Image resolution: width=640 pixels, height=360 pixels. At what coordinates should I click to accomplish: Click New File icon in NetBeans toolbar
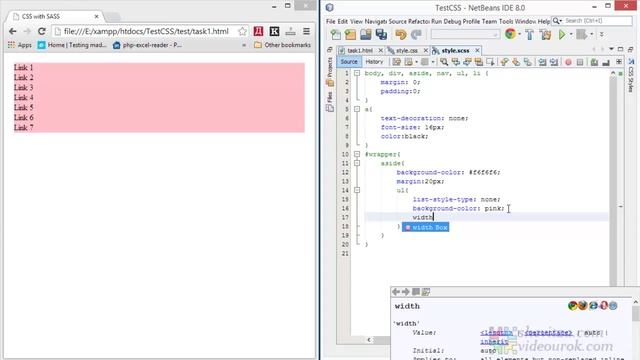click(x=336, y=35)
